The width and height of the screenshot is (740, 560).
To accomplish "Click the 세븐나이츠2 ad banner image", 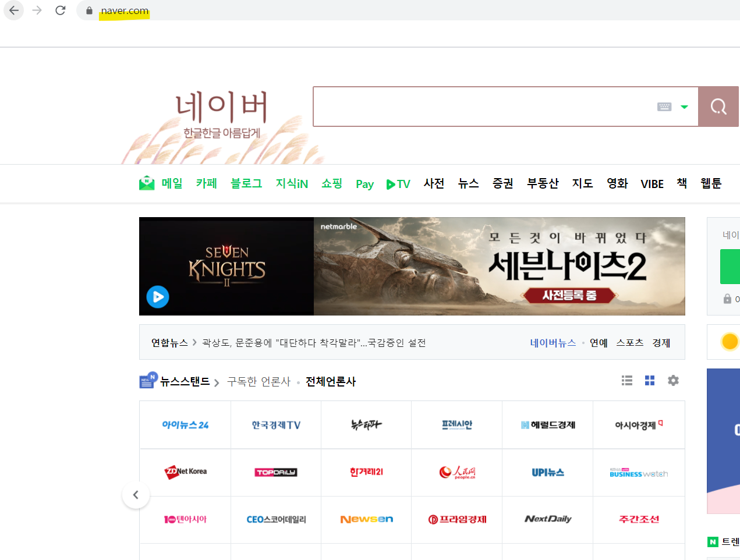I will 500,266.
